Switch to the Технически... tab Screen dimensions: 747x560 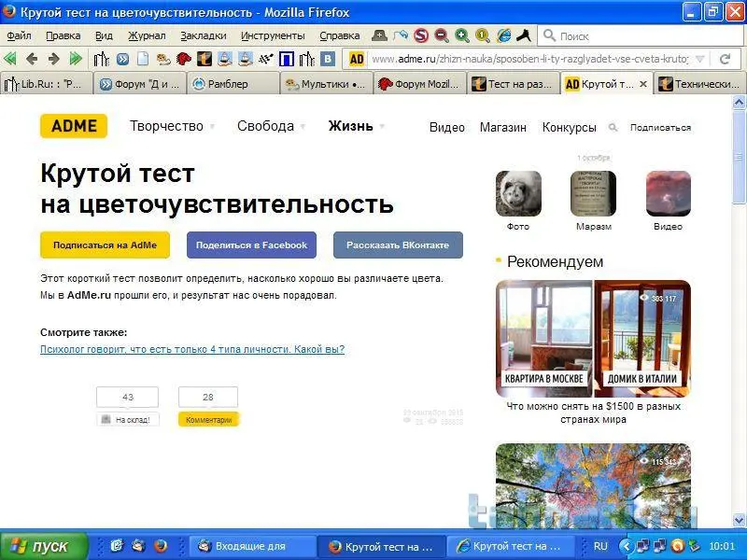(x=699, y=84)
